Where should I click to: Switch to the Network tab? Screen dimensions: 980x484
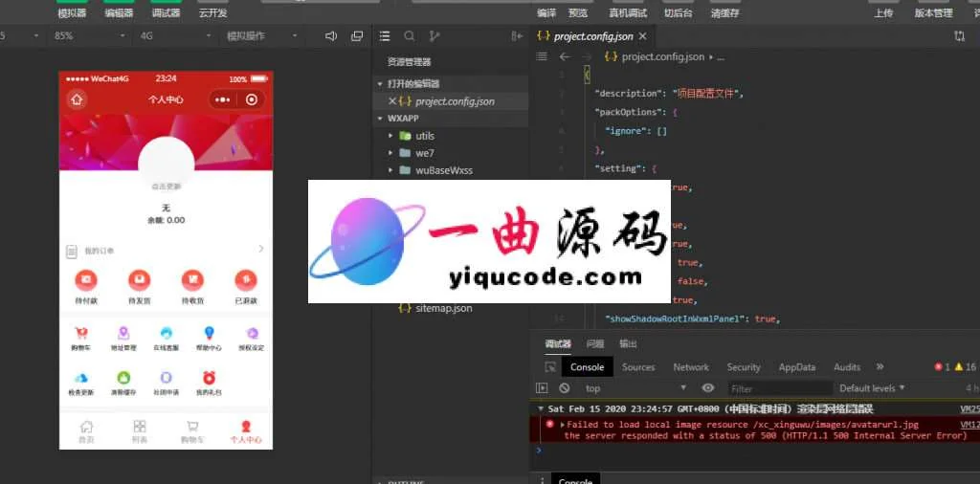[690, 367]
